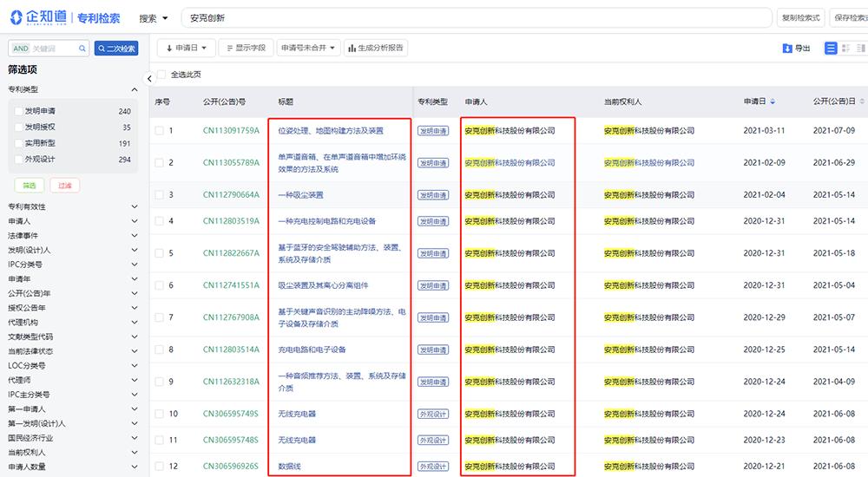The height and width of the screenshot is (477, 868).
Task: Click 生成分析报告 chart button
Action: pos(376,49)
